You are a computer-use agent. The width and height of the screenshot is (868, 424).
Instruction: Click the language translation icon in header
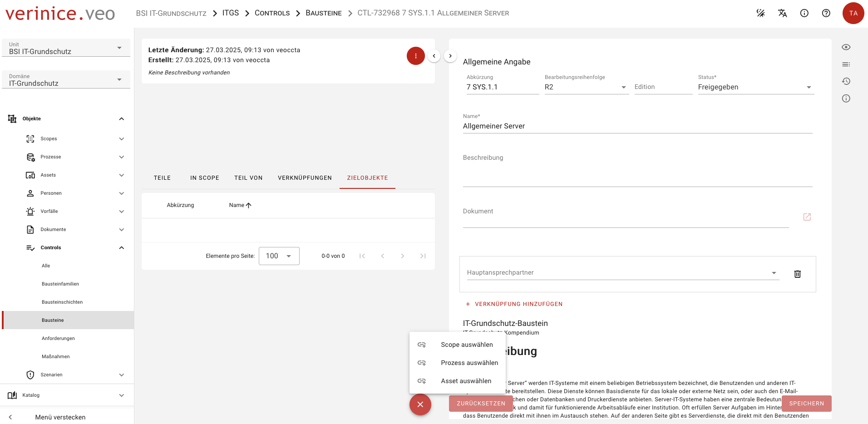[782, 13]
